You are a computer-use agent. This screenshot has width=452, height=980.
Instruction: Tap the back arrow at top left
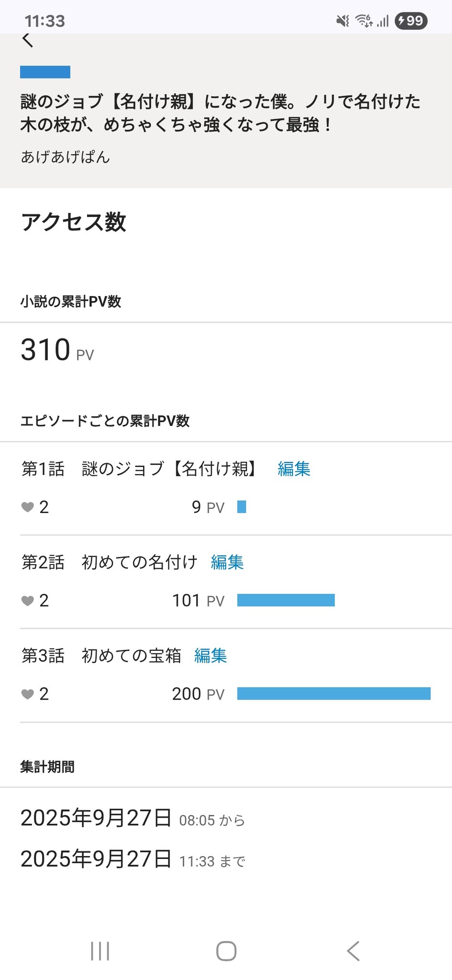point(28,40)
